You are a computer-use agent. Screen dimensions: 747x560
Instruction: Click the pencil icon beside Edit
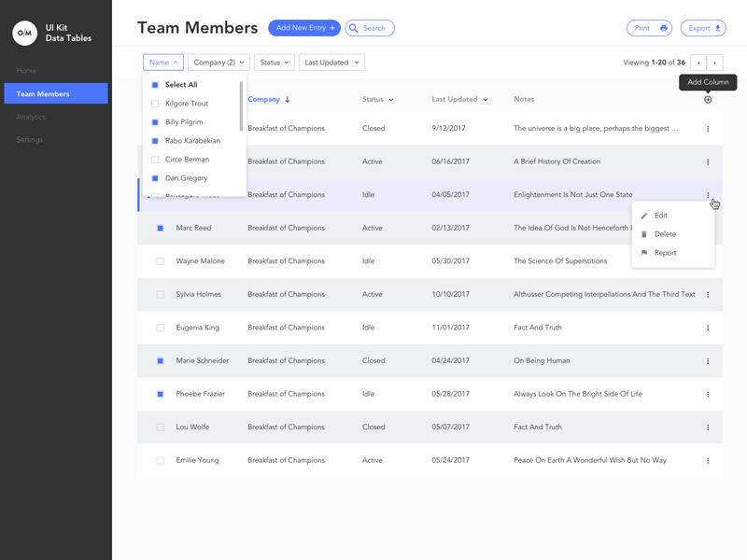click(x=644, y=216)
